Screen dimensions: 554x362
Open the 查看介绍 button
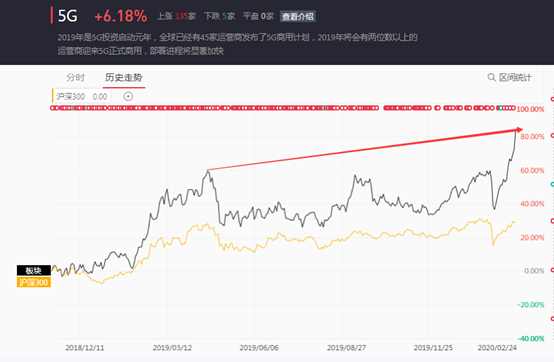point(298,16)
